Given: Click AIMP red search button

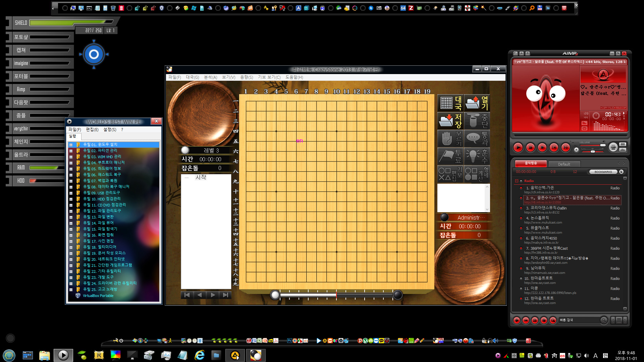Looking at the screenshot, I should click(553, 320).
